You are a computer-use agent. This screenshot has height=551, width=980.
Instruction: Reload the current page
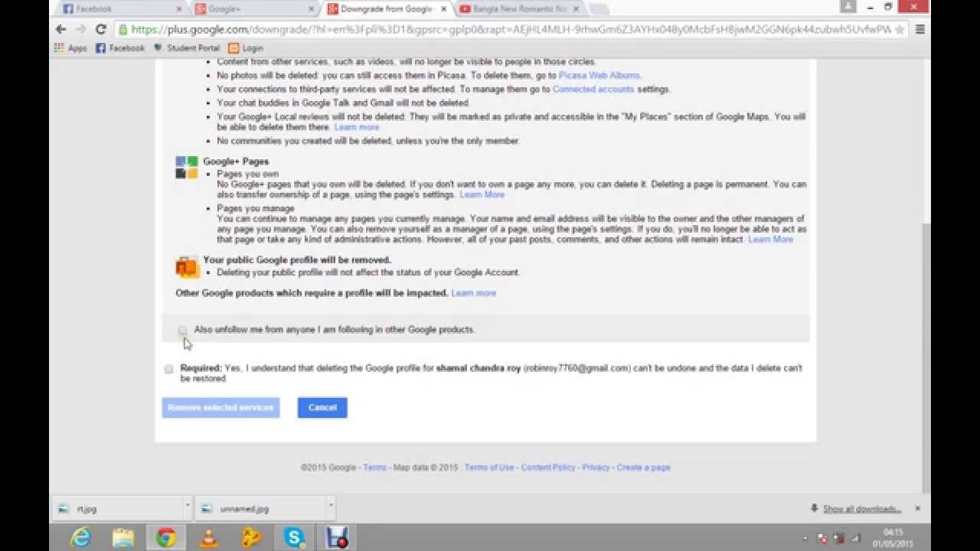coord(100,29)
